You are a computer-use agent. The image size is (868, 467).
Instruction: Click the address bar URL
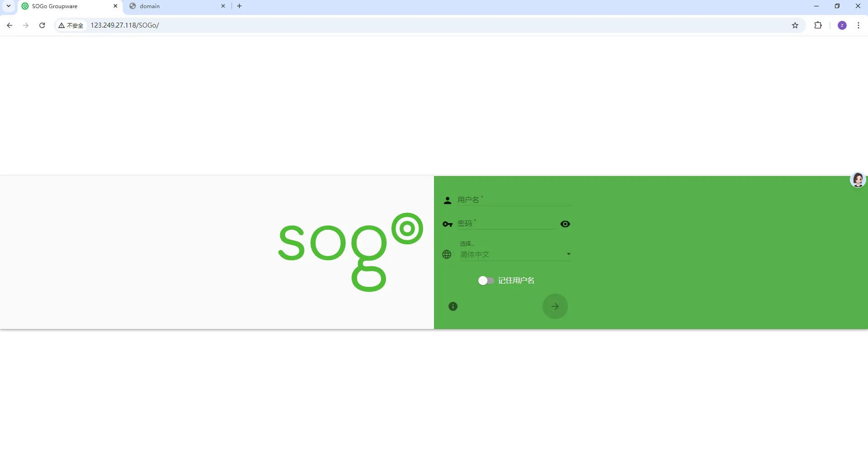point(125,25)
